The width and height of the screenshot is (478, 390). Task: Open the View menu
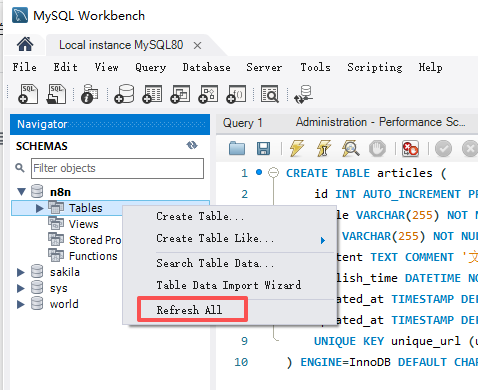point(106,67)
